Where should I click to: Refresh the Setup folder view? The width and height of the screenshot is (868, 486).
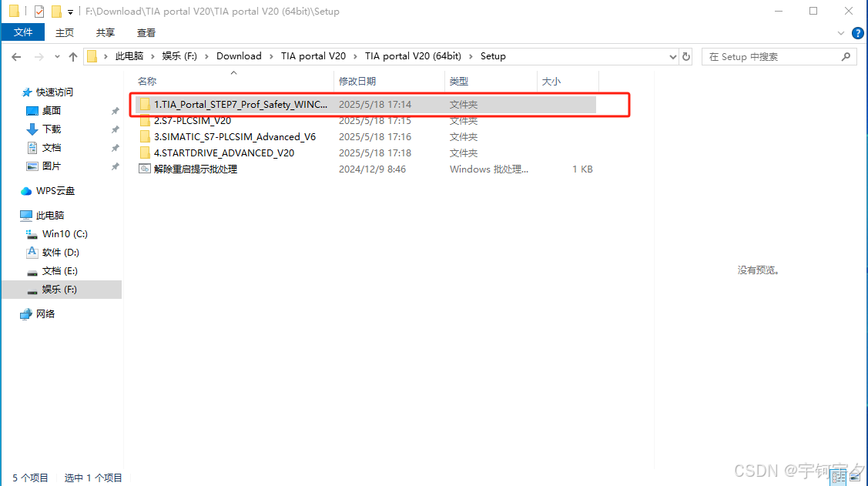[x=686, y=56]
